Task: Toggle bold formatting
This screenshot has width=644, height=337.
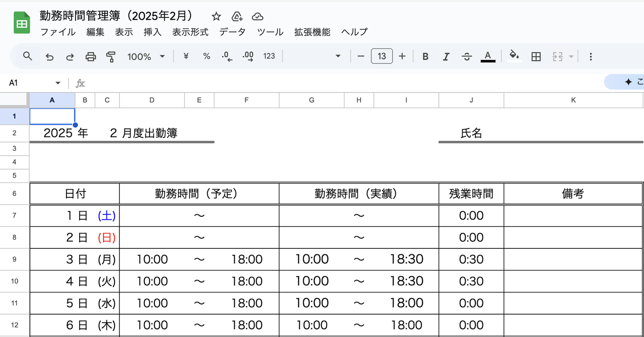Action: click(425, 56)
